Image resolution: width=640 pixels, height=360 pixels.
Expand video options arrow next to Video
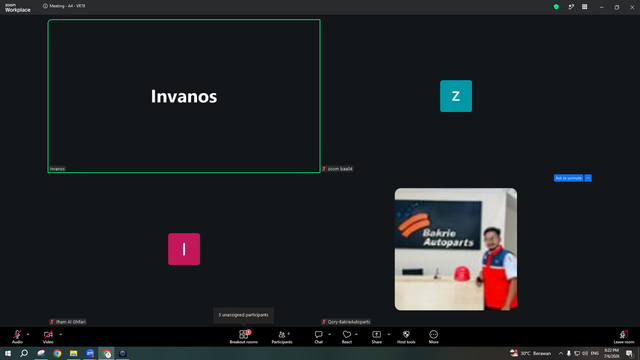(x=60, y=334)
